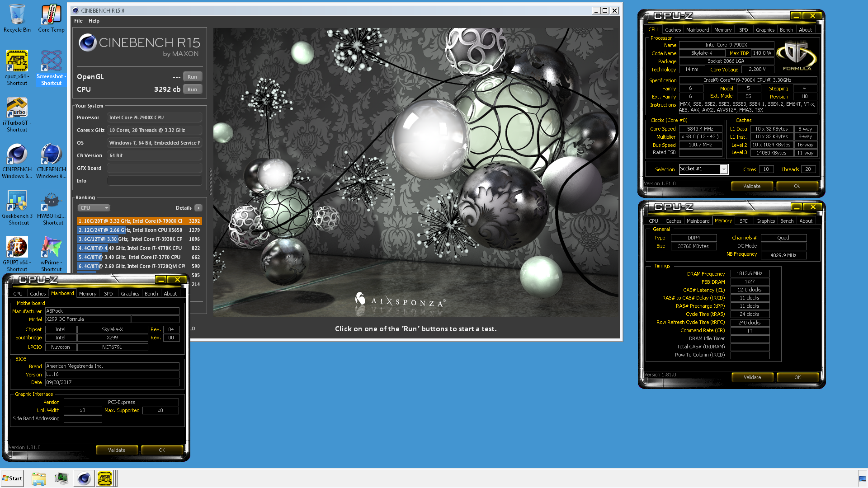Screen dimensions: 868x488
Task: Open the Core Temp desktop icon
Action: [x=51, y=19]
